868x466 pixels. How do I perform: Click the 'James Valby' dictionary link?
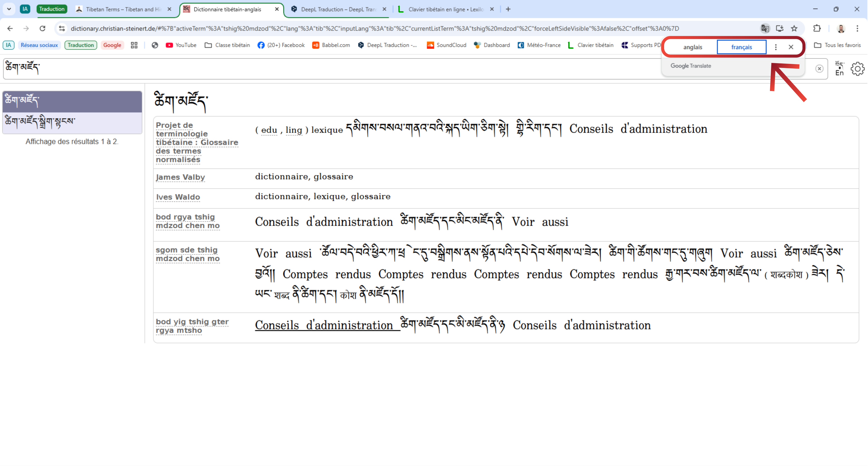180,177
